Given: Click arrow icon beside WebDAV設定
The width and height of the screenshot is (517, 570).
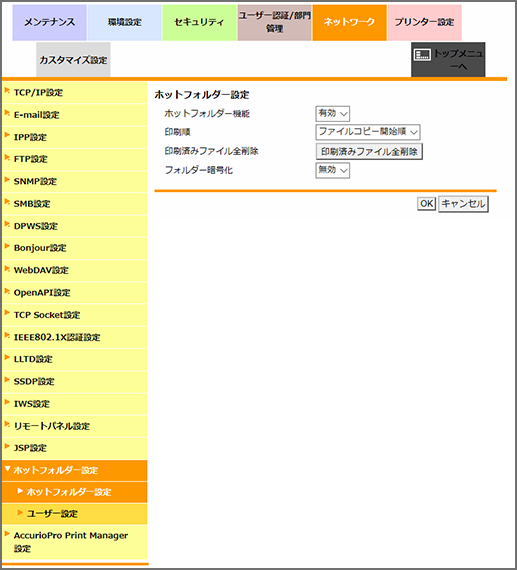Looking at the screenshot, I should (7, 268).
